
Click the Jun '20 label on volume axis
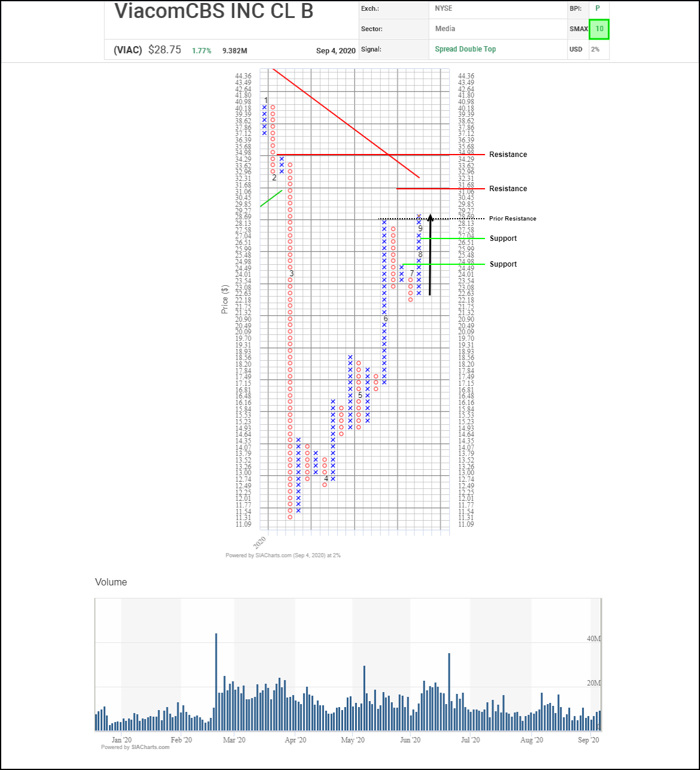click(x=410, y=740)
